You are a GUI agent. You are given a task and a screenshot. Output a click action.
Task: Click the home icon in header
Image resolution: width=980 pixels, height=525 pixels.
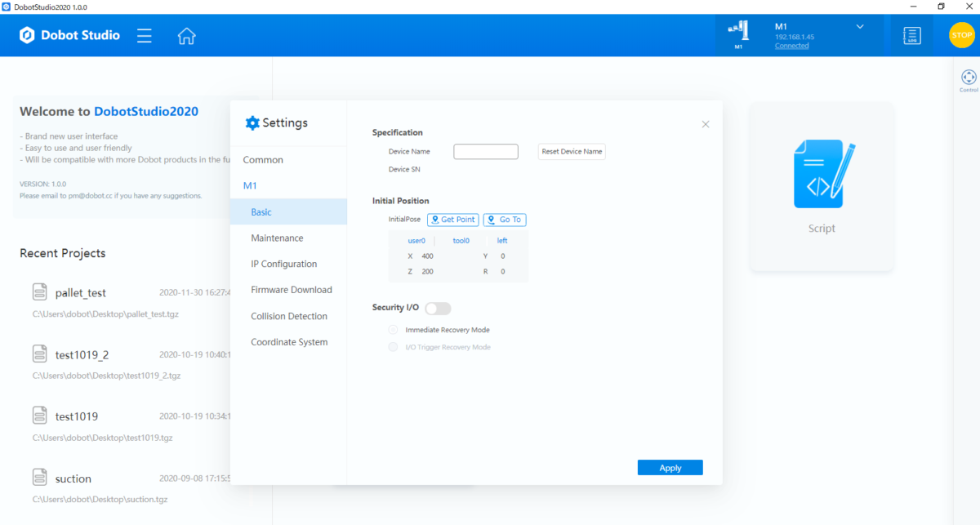pos(186,36)
